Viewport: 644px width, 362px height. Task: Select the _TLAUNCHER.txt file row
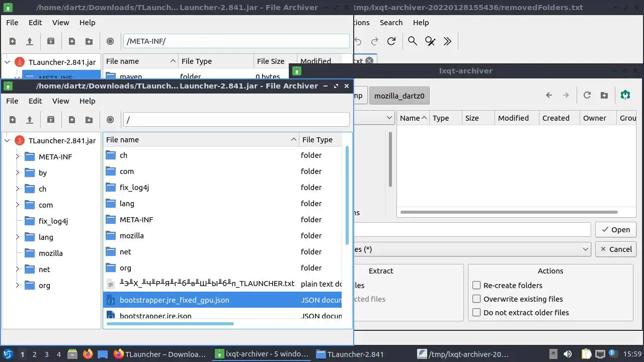click(x=222, y=284)
